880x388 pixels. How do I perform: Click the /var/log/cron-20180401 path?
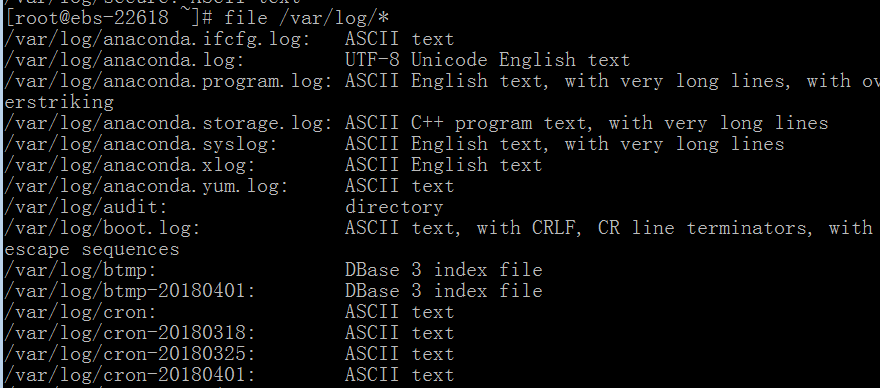tap(130, 375)
